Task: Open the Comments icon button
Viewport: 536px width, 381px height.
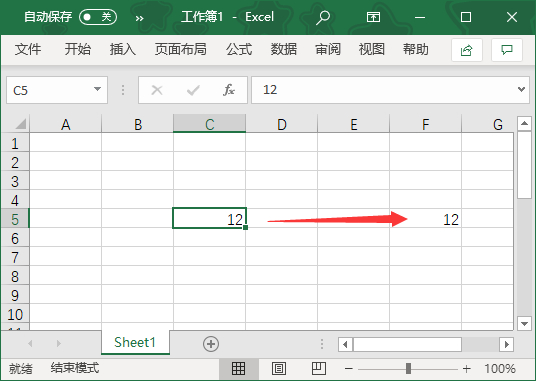Action: 507,50
